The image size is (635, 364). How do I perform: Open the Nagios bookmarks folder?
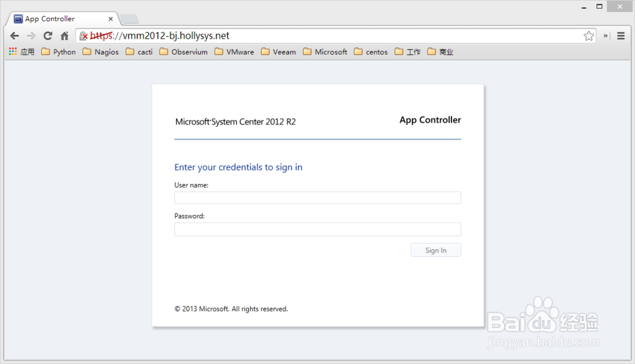coord(101,52)
